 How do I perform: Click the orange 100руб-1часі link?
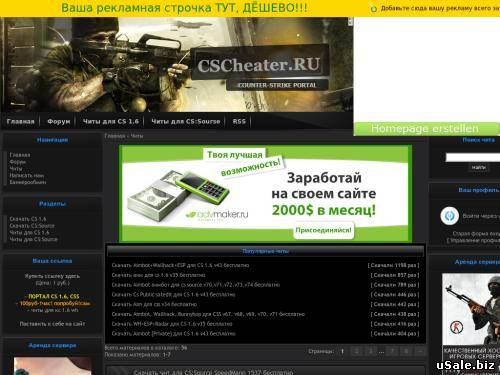[54, 303]
